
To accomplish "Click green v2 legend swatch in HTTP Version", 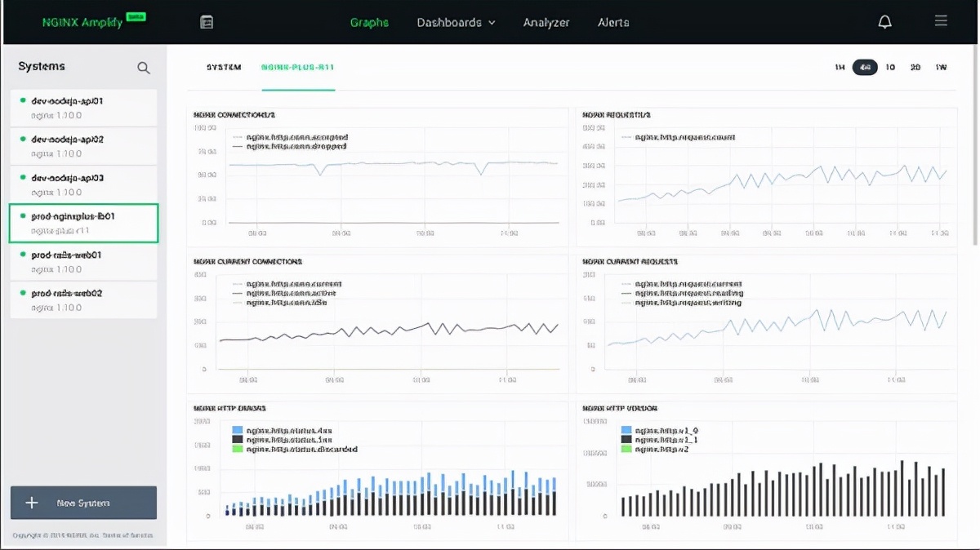I will (626, 449).
